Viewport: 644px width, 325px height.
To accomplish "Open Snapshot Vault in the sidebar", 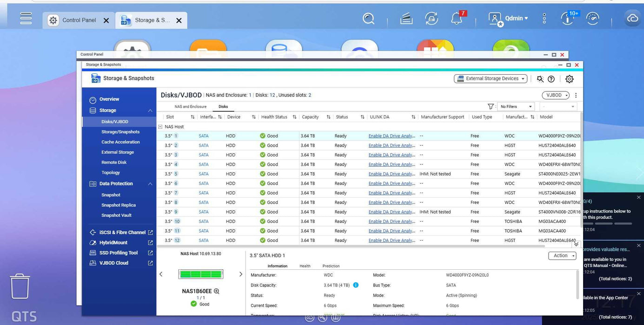I will [116, 215].
